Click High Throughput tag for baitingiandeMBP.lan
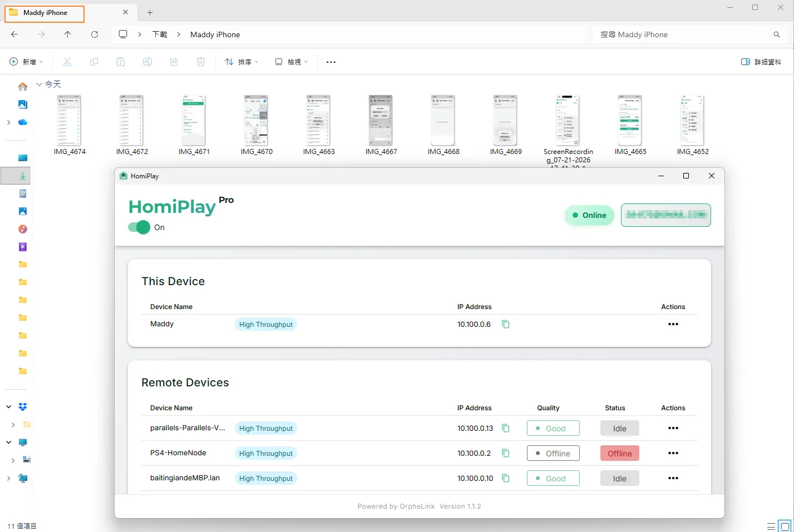 point(266,478)
